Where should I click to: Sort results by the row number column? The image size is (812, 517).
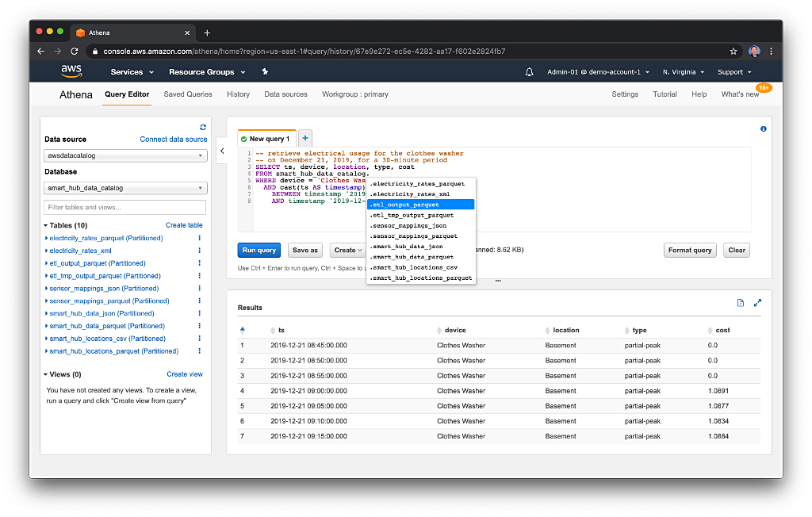pyautogui.click(x=243, y=330)
